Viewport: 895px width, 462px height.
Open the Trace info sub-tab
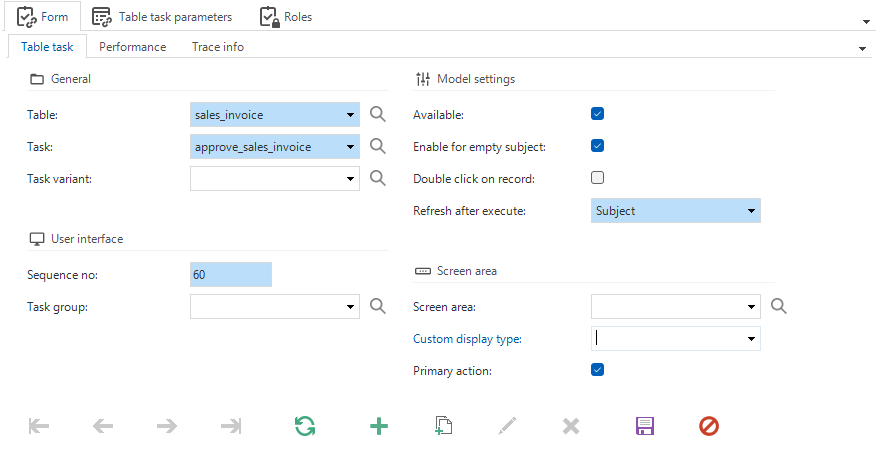tap(217, 47)
